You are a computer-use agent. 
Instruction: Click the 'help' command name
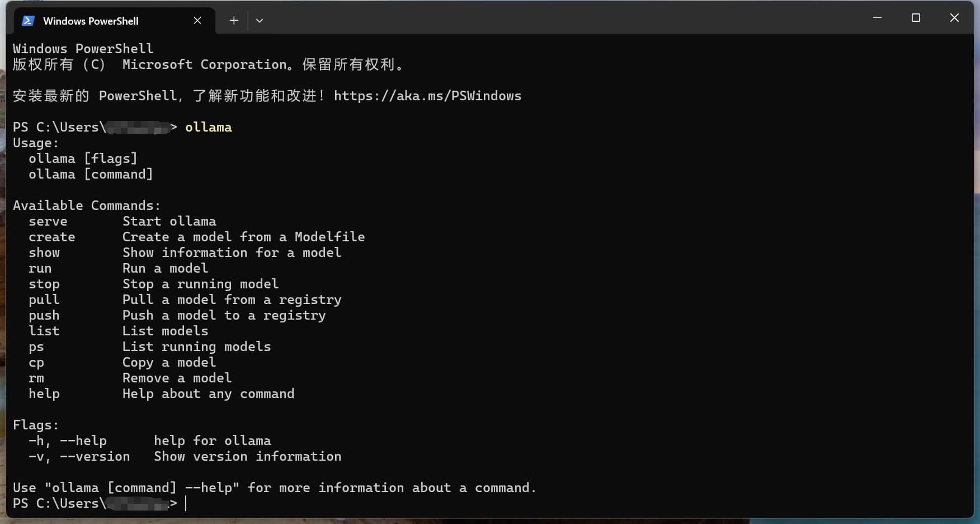click(44, 394)
